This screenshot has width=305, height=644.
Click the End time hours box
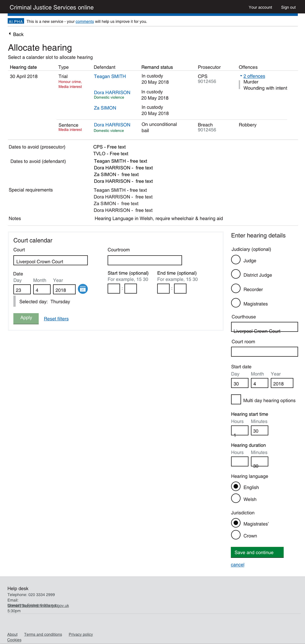(x=163, y=289)
